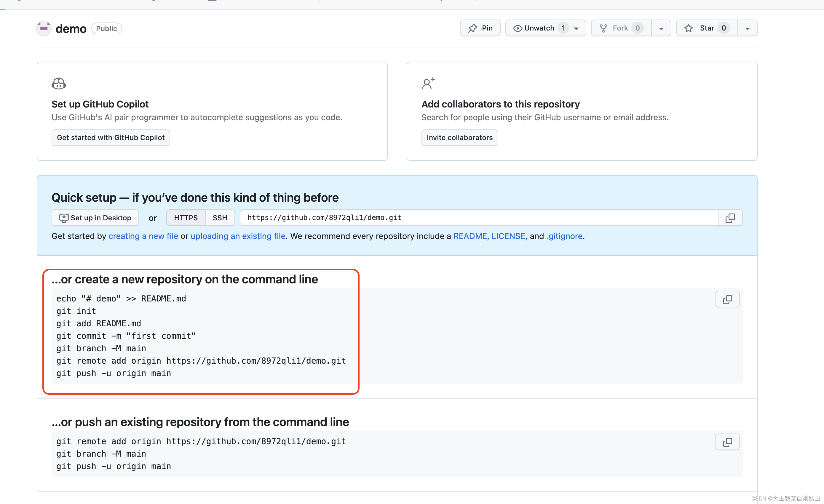Fork the demo repository
The image size is (824, 504).
coord(621,28)
